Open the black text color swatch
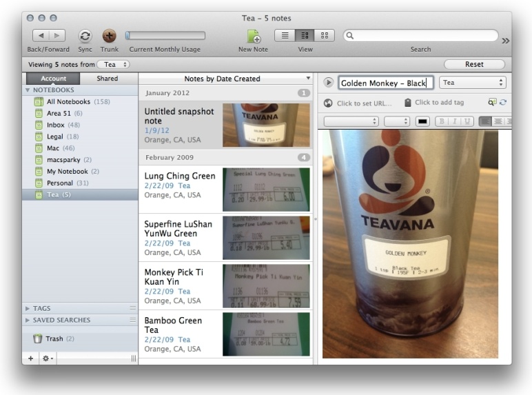The height and width of the screenshot is (395, 532). coord(422,121)
